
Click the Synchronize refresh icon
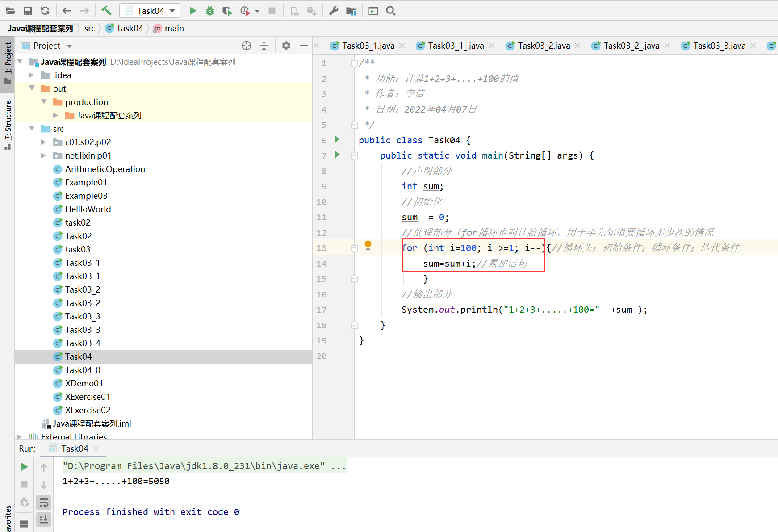point(45,11)
